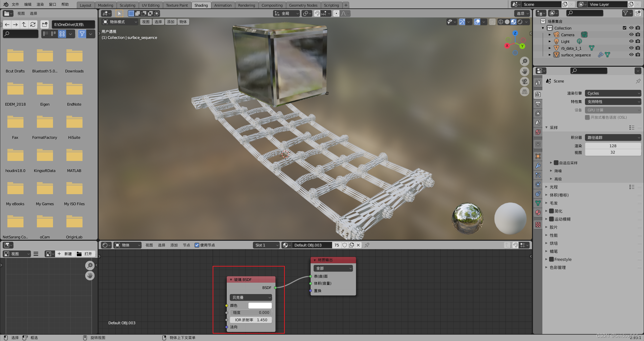Create new folder in file browser
Image resolution: width=644 pixels, height=341 pixels.
coord(45,24)
